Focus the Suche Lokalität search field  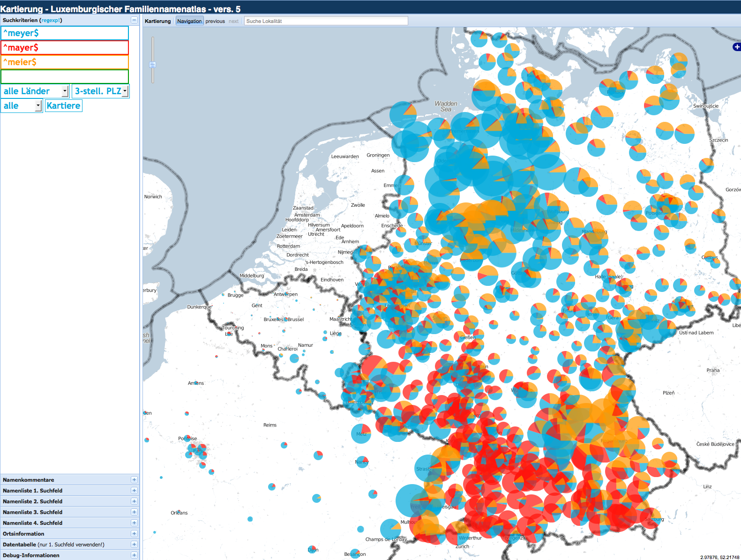pyautogui.click(x=326, y=21)
